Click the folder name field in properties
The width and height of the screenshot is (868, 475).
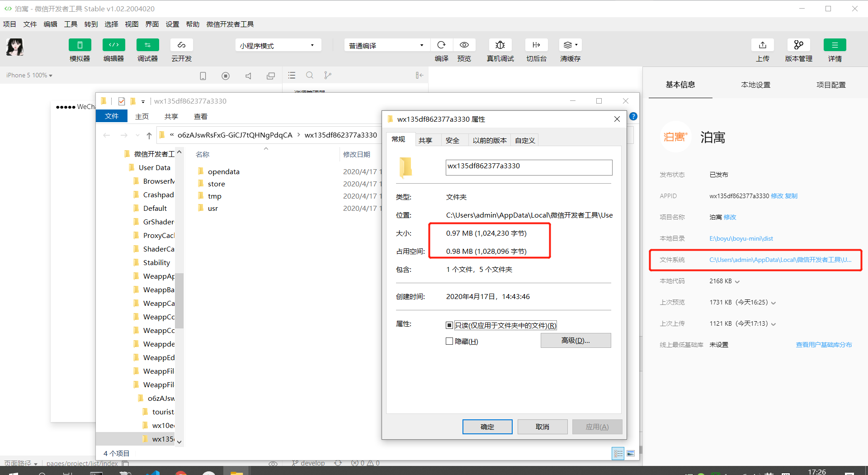pos(529,167)
